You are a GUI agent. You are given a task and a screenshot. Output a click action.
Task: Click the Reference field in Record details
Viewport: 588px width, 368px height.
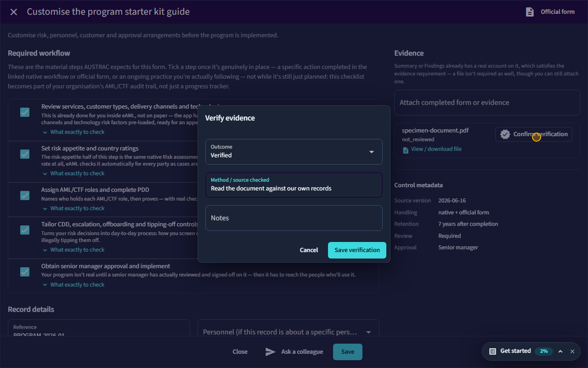pos(99,332)
